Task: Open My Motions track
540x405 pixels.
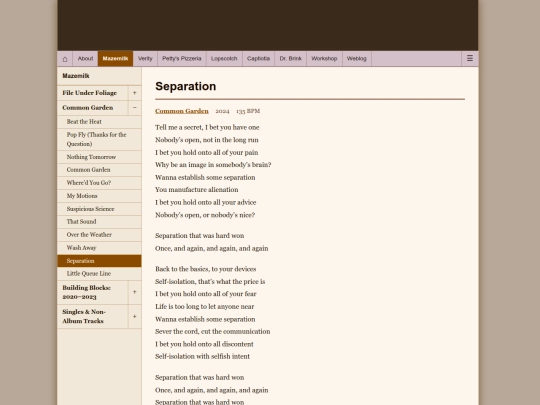Action: tap(99, 196)
